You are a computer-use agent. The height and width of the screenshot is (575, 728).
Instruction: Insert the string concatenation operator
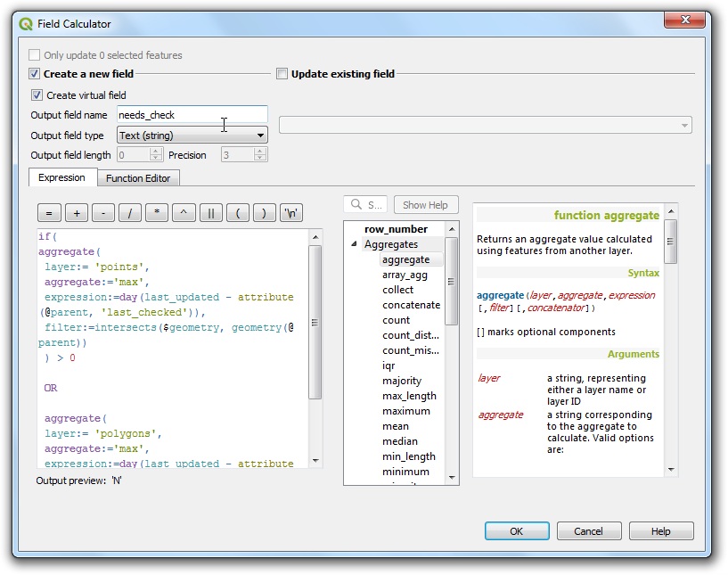pos(210,213)
